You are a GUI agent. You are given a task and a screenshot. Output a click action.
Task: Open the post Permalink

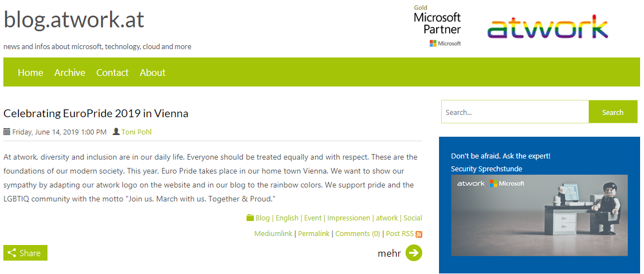point(314,234)
